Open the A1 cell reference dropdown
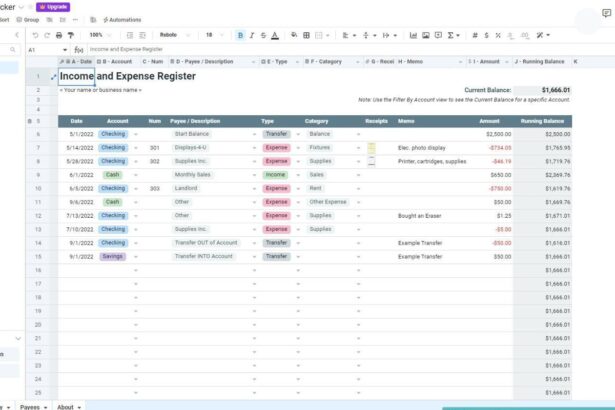 pyautogui.click(x=65, y=50)
